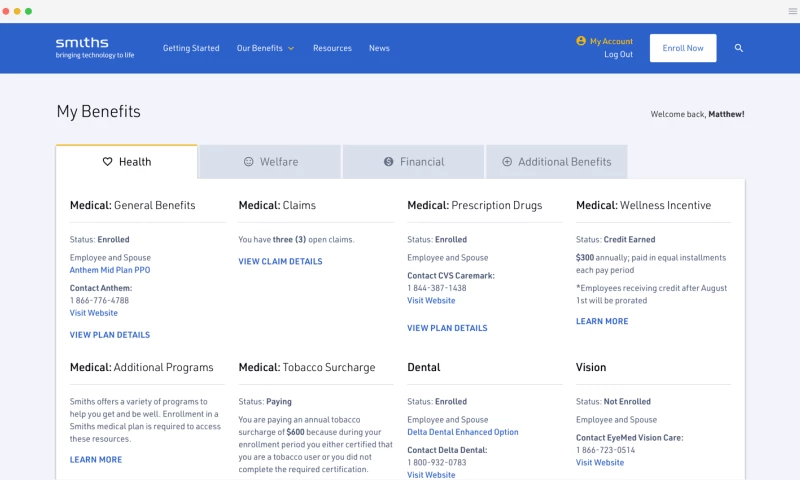800x480 pixels.
Task: Click the dollar icon on Financial tab
Action: (x=388, y=162)
